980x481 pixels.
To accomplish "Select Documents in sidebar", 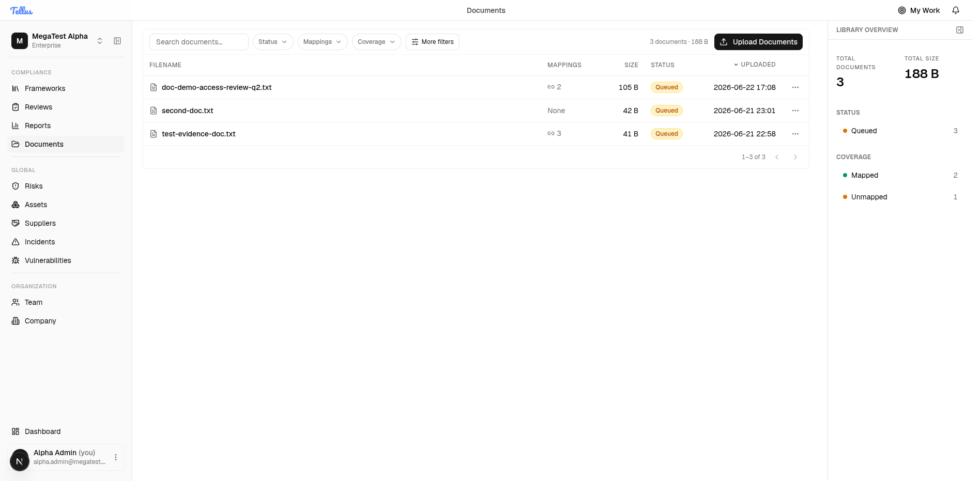I will (x=66, y=144).
